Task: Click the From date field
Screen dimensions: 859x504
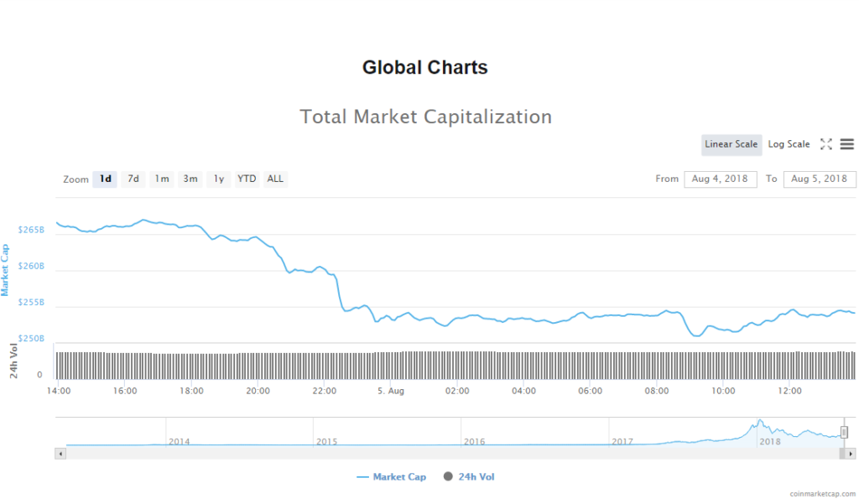Action: click(720, 179)
